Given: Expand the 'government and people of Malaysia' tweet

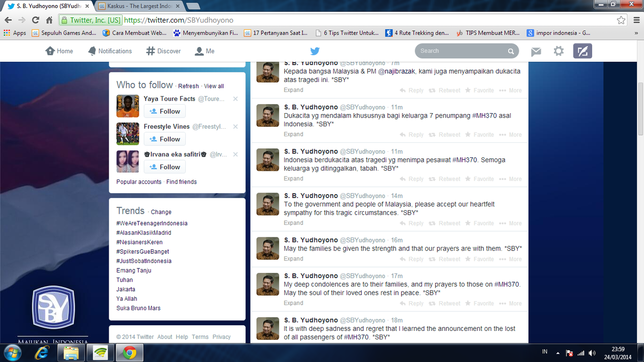Looking at the screenshot, I should tap(293, 223).
